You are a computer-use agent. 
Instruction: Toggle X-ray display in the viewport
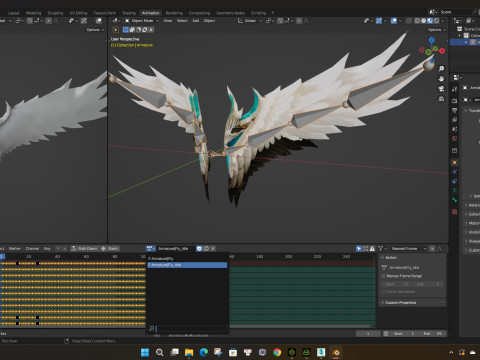(x=409, y=21)
